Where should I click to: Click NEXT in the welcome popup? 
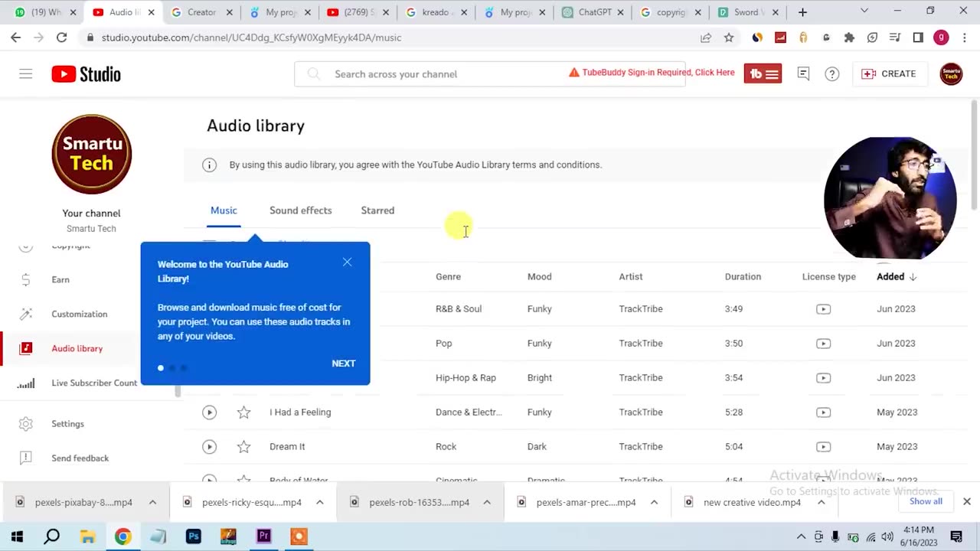tap(344, 364)
